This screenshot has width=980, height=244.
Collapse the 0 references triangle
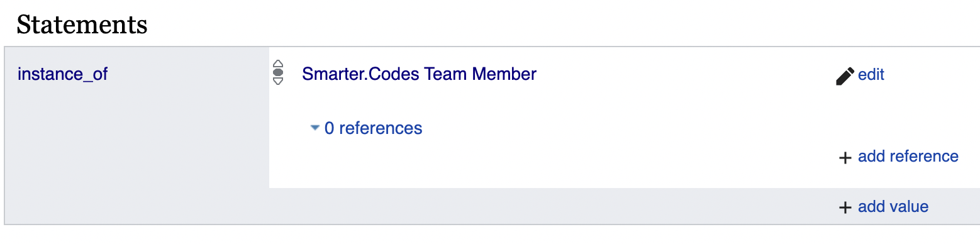pos(315,128)
